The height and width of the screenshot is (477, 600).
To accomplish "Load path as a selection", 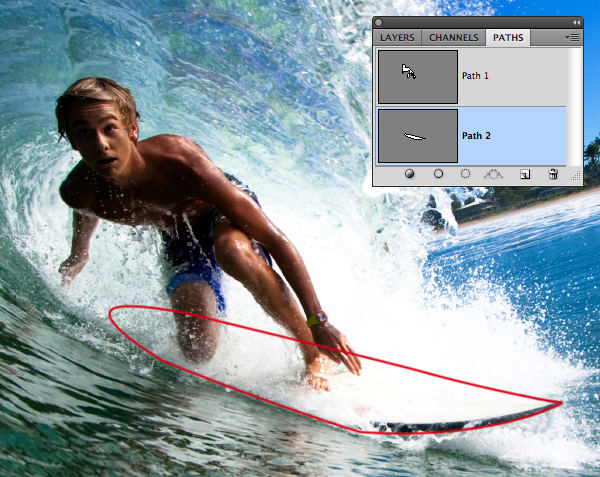I will coord(465,174).
